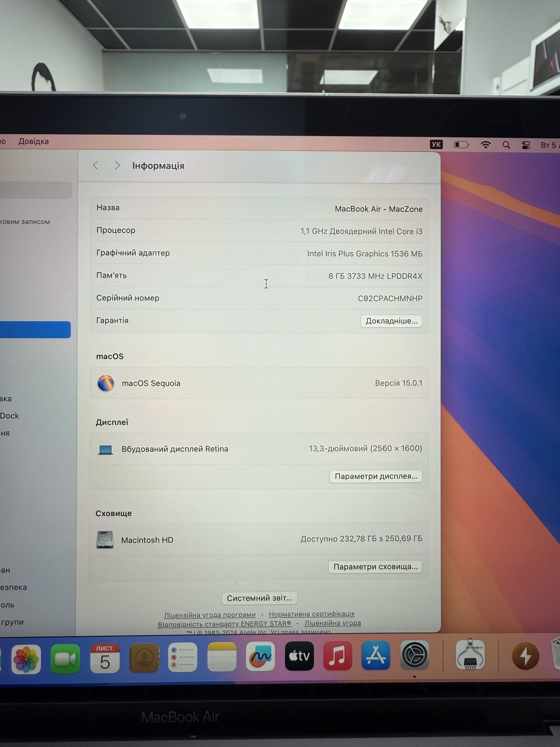Viewport: 560px width, 747px height.
Task: Open the Contacts app in the Dock
Action: pos(144,657)
